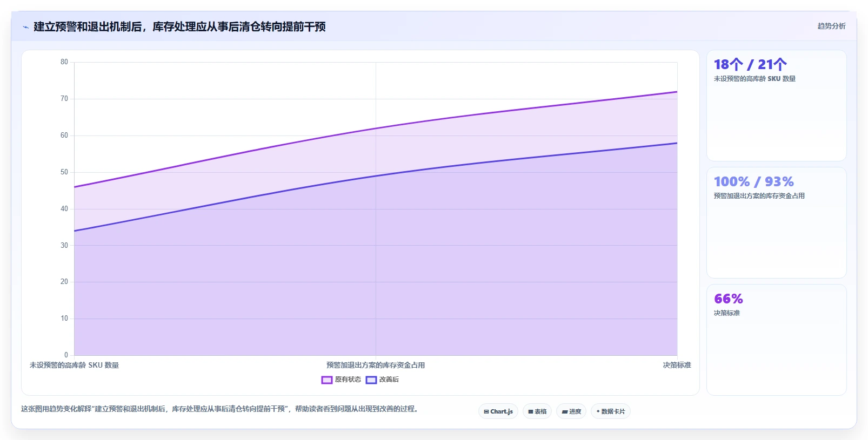The image size is (868, 440).
Task: Click the 趋势分析 tag in the header
Action: [831, 26]
